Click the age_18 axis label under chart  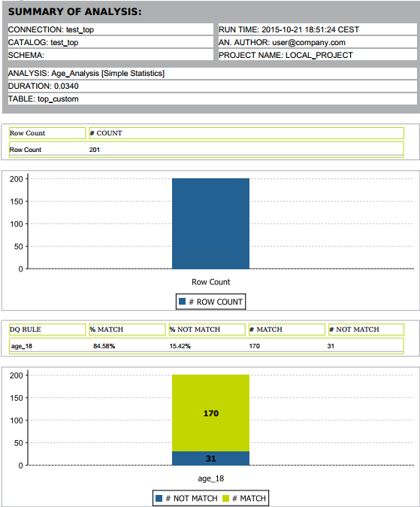211,478
